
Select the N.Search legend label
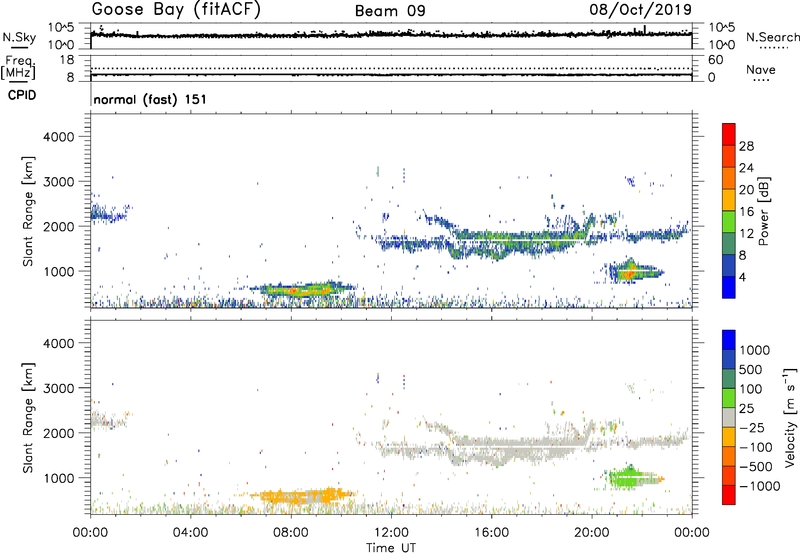[x=773, y=37]
